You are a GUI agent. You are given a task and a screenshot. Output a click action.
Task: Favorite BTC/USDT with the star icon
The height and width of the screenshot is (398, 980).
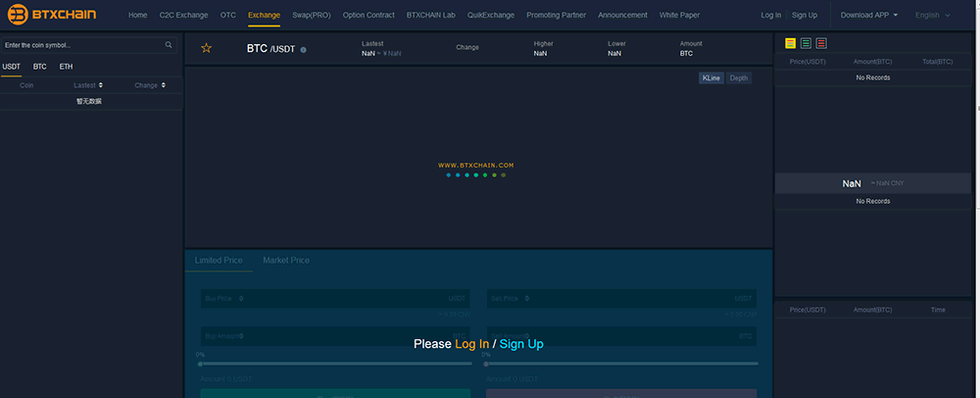[206, 48]
